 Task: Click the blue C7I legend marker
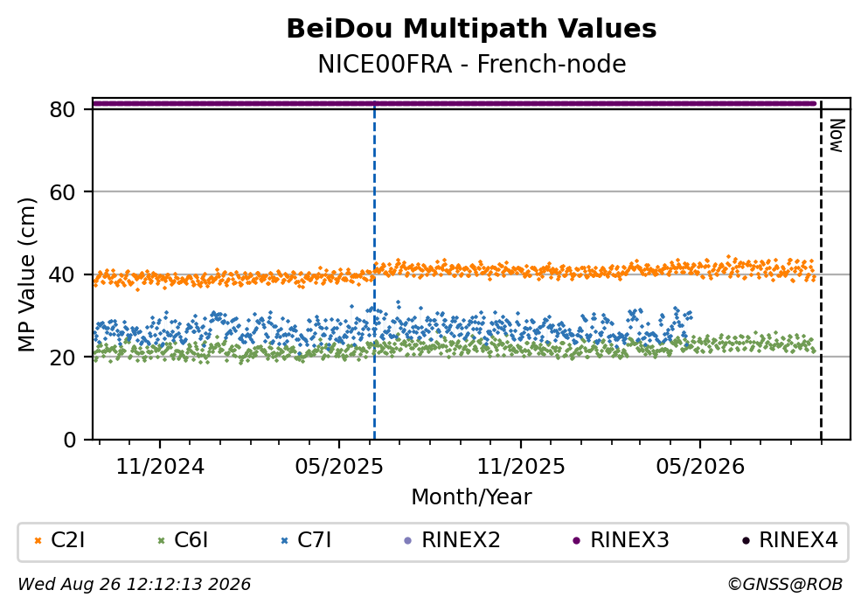pyautogui.click(x=285, y=541)
